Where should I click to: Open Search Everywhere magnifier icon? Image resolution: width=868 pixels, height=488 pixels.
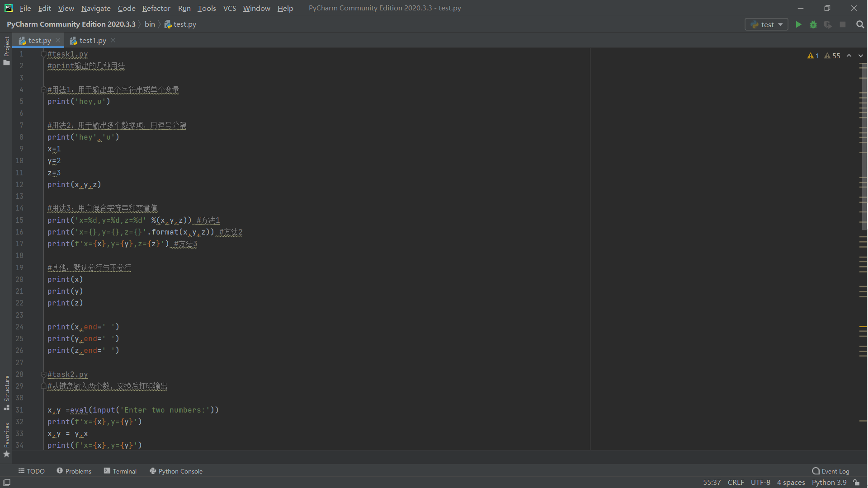tap(860, 24)
